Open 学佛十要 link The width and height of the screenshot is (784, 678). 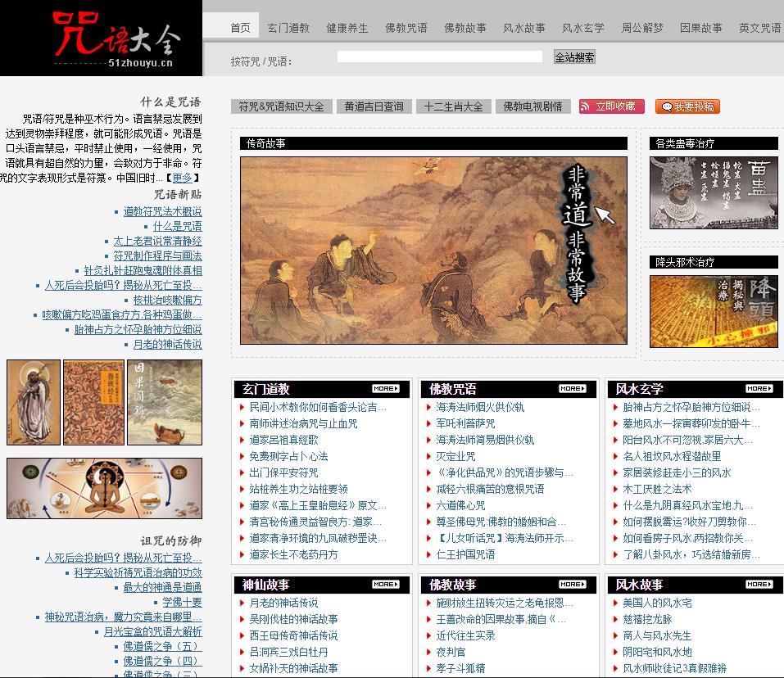click(x=182, y=602)
